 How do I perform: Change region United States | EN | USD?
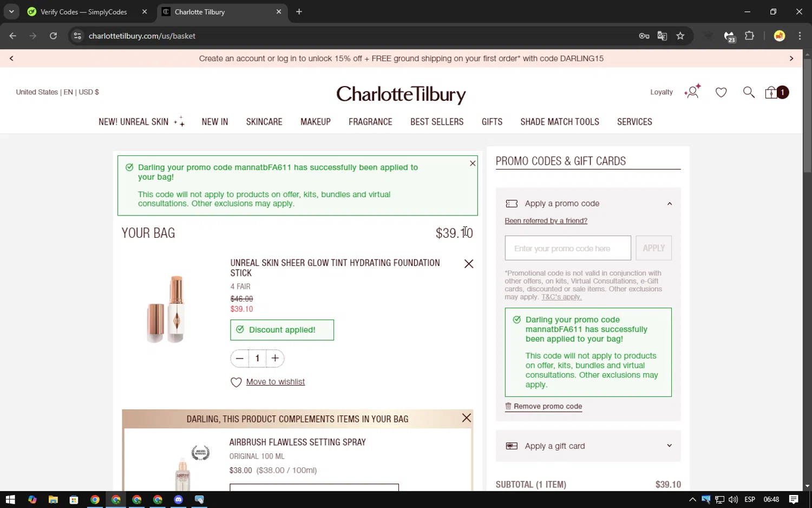(x=57, y=92)
